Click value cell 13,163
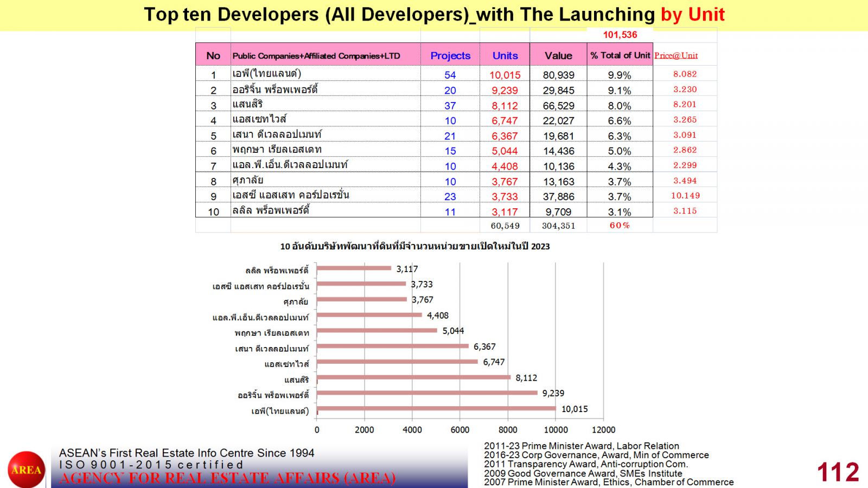 pyautogui.click(x=559, y=181)
